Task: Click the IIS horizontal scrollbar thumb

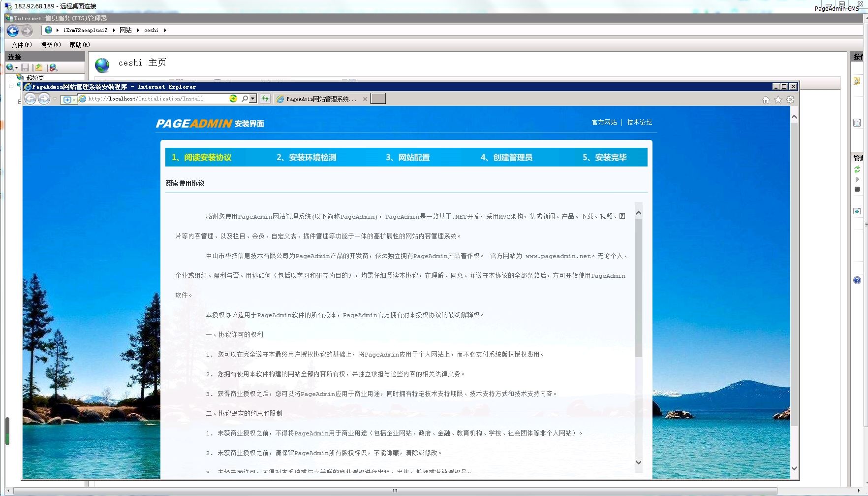Action: tap(395, 491)
